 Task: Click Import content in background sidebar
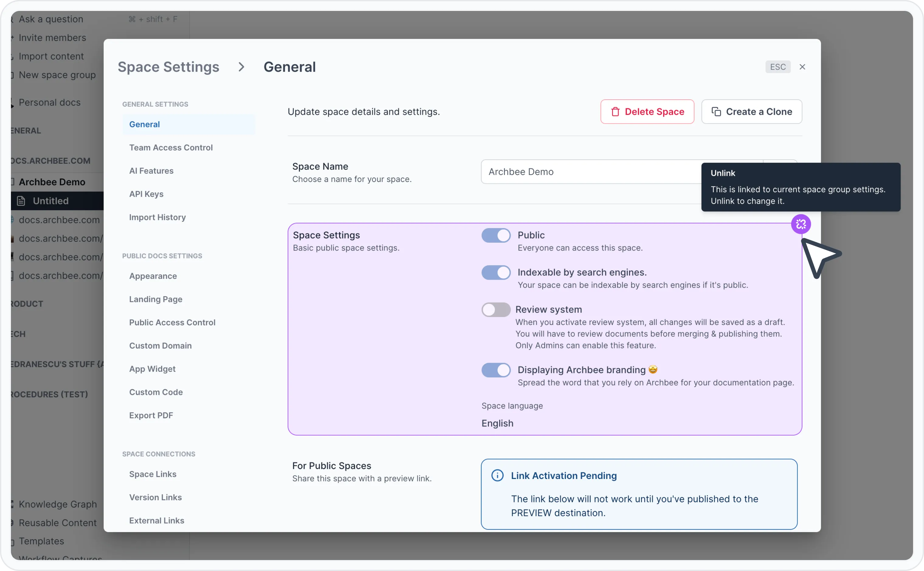point(51,56)
